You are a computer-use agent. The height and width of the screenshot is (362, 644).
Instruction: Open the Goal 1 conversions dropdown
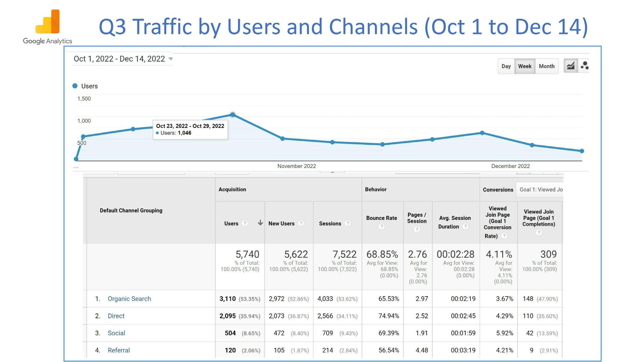click(540, 190)
